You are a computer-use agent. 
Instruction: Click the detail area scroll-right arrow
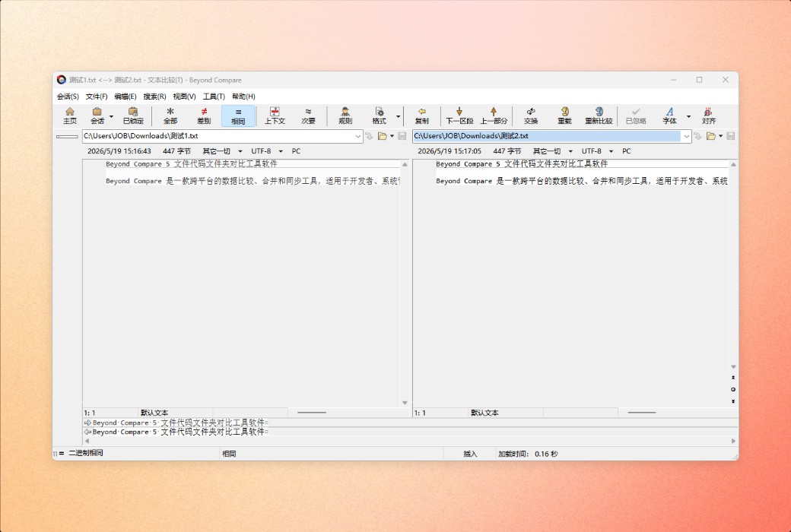pyautogui.click(x=733, y=441)
